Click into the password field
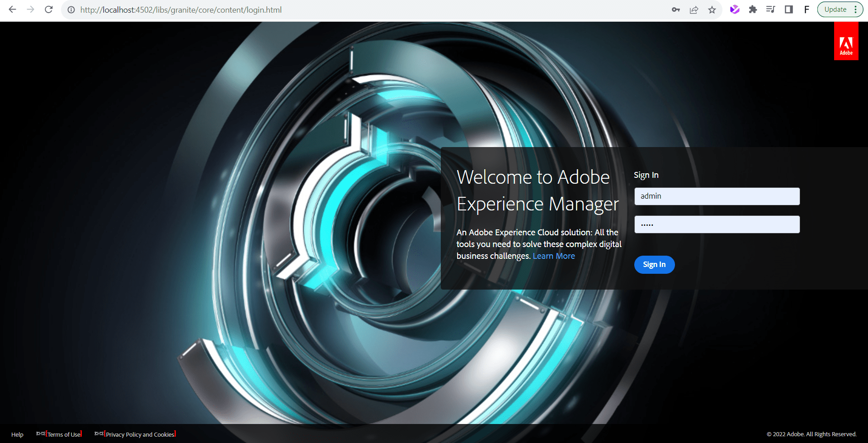The width and height of the screenshot is (868, 443). coord(717,224)
